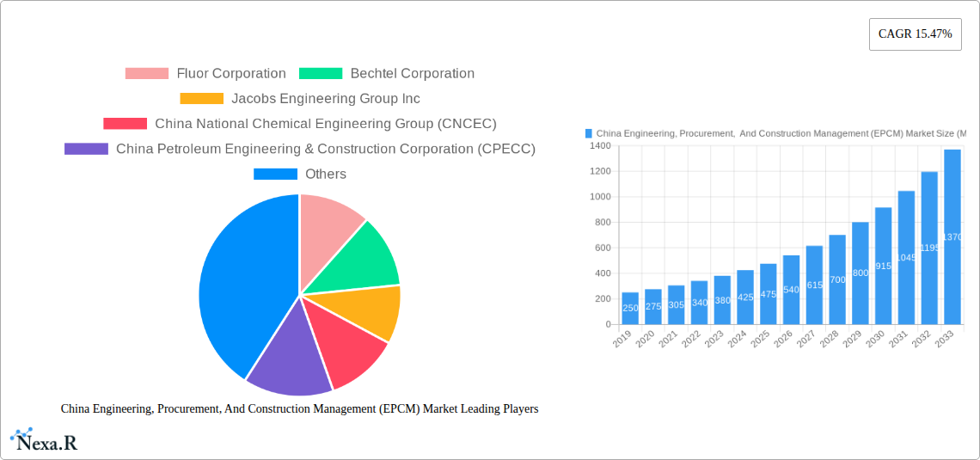Select the green Bechtel pie slice

click(361, 258)
